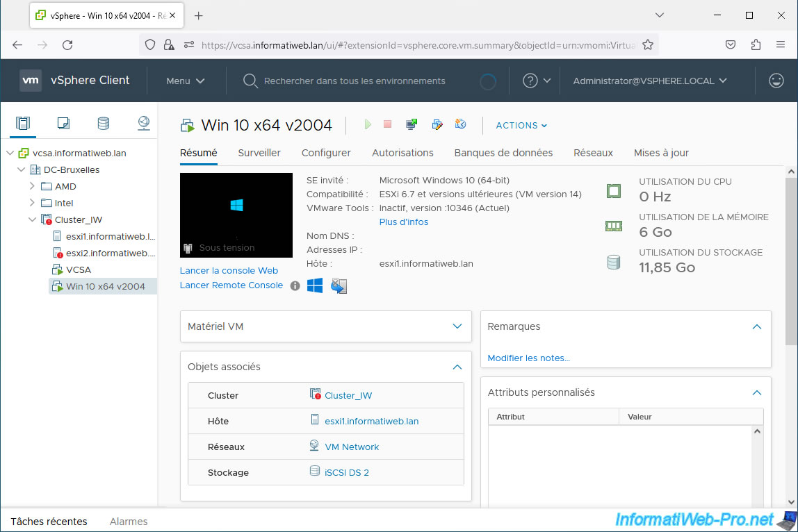798x532 pixels.
Task: Open the ACTIONS dropdown menu
Action: [521, 126]
